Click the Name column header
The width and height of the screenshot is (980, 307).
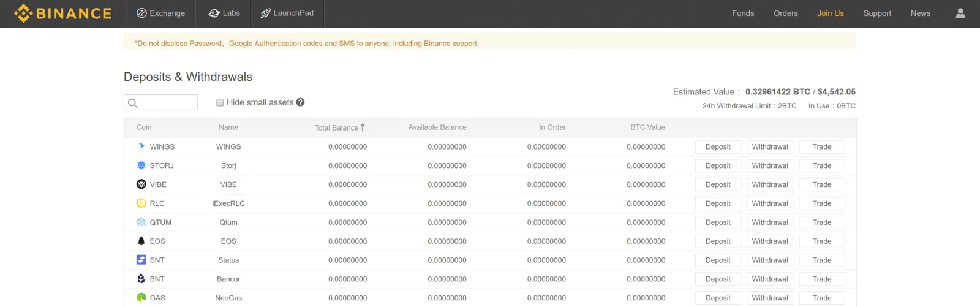coord(228,127)
